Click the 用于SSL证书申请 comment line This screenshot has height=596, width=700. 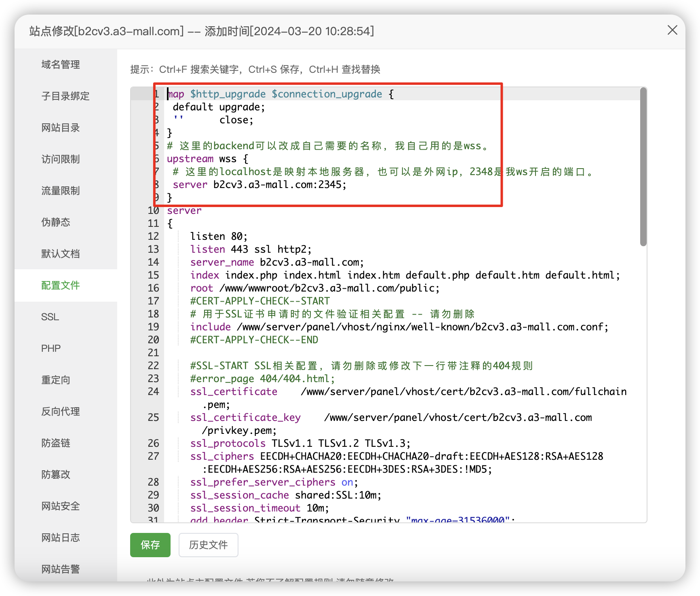point(332,314)
